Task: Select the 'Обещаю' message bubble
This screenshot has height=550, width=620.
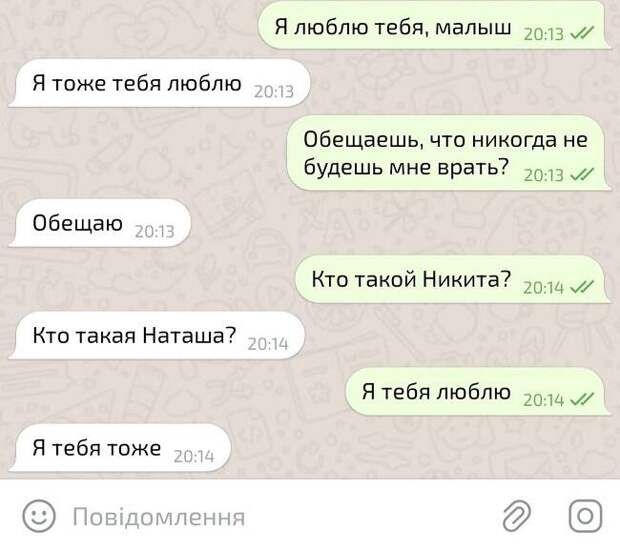Action: click(x=100, y=223)
